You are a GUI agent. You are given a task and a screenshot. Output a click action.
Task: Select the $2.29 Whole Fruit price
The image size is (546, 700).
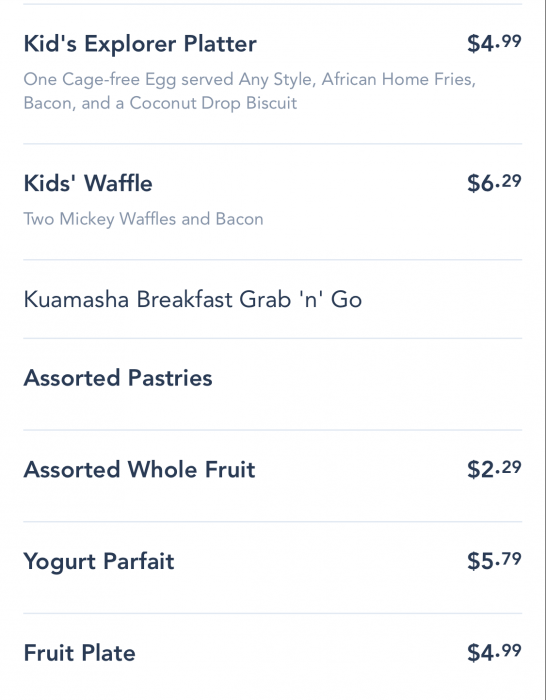tap(494, 469)
